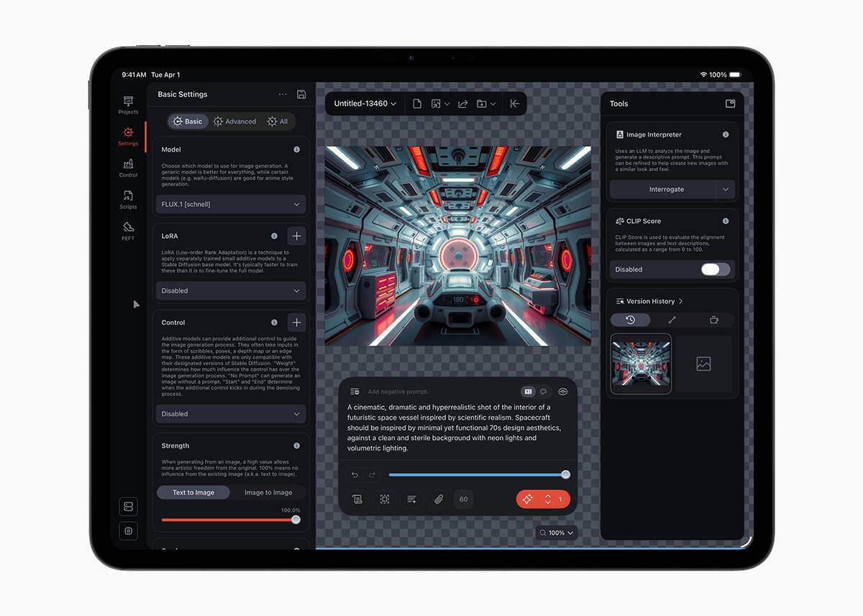Screen dimensions: 863x616
Task: Add a LoRA with the plus button
Action: click(296, 236)
